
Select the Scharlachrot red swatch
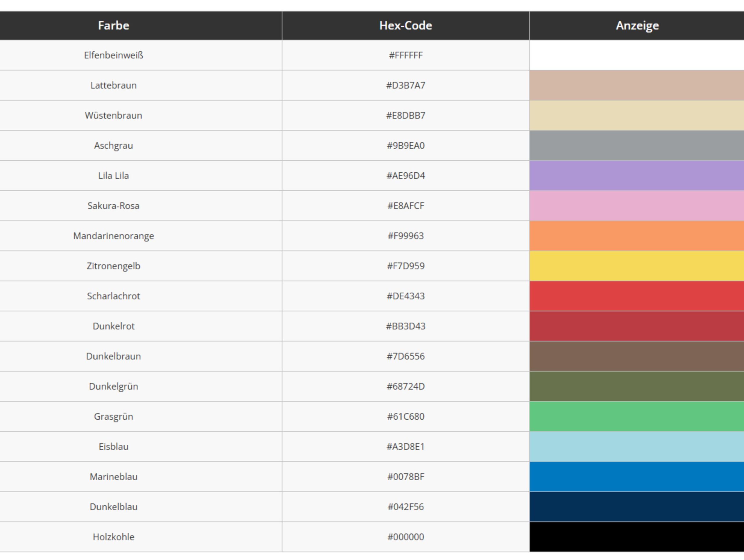[x=636, y=296]
